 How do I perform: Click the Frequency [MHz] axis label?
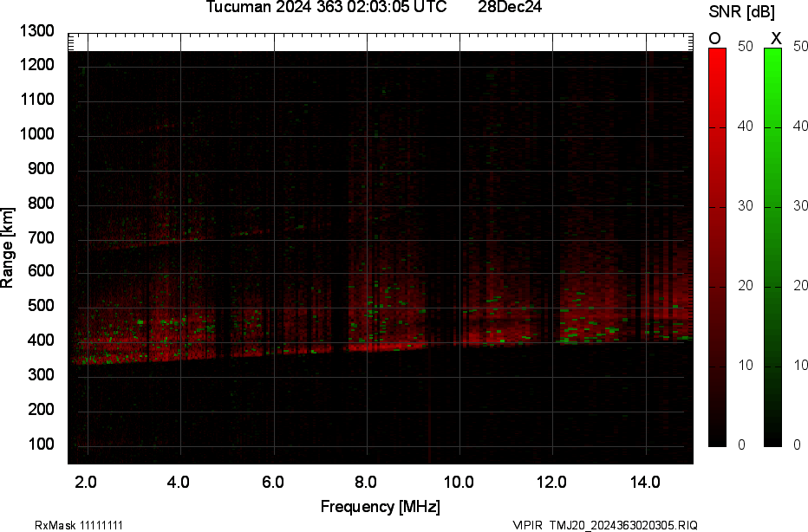click(380, 506)
